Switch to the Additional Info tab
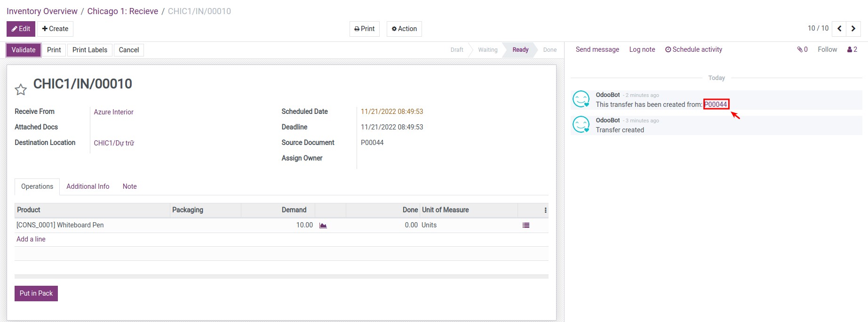 [x=88, y=186]
